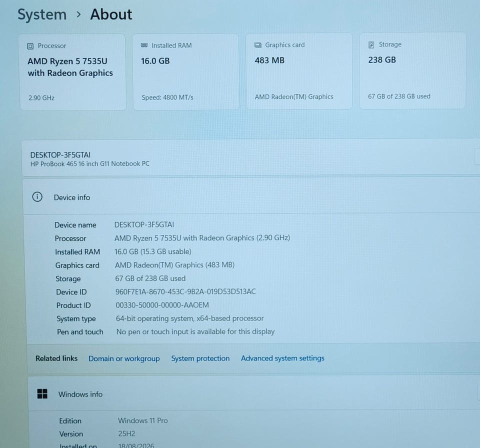Click the Processor chip icon
Screen dimensions: 480x448
coord(30,46)
